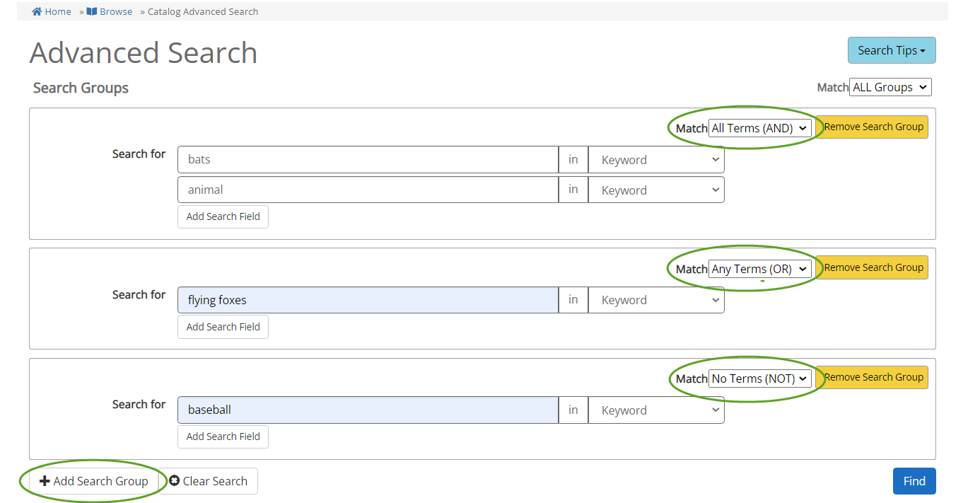Click the Find button

(x=914, y=481)
